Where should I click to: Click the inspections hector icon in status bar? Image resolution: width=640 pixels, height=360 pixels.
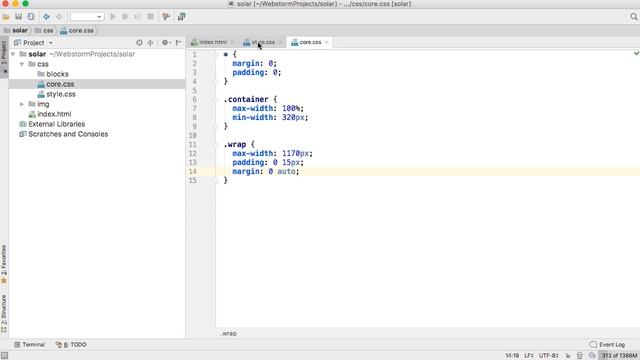[580, 356]
